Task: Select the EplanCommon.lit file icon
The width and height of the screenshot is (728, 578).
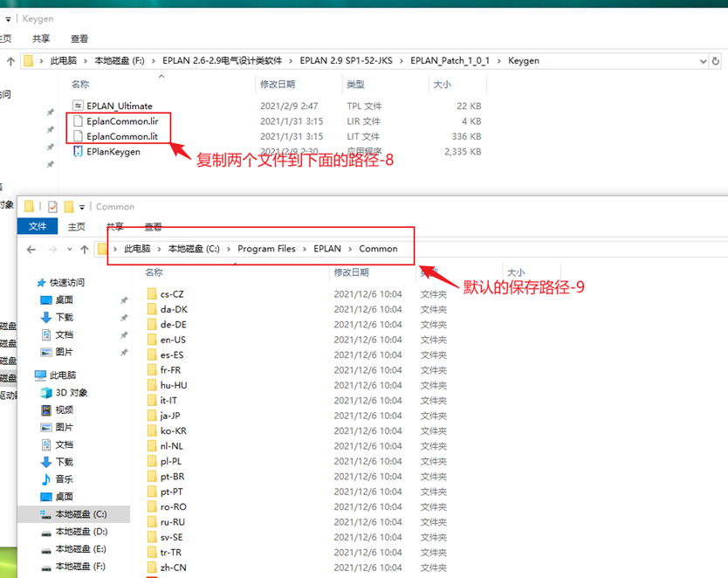Action: (78, 136)
